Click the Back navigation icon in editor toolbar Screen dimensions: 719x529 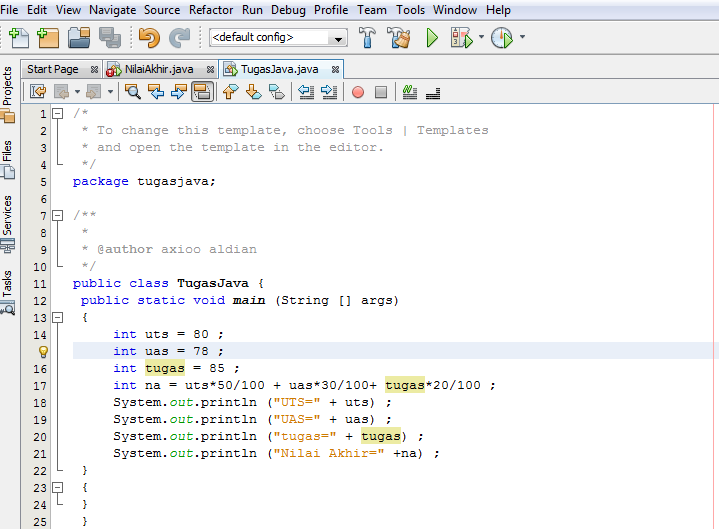click(x=61, y=92)
